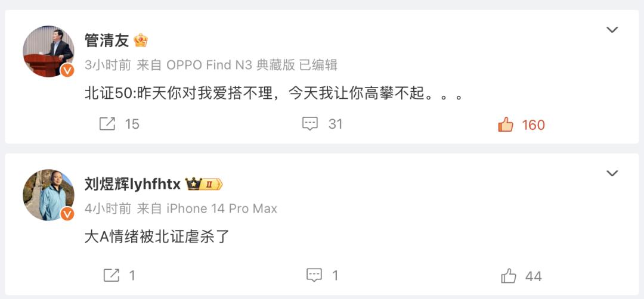Click the orange verified V badge on 管清友's avatar
Viewport: 644px width, 299px height.
[67, 70]
